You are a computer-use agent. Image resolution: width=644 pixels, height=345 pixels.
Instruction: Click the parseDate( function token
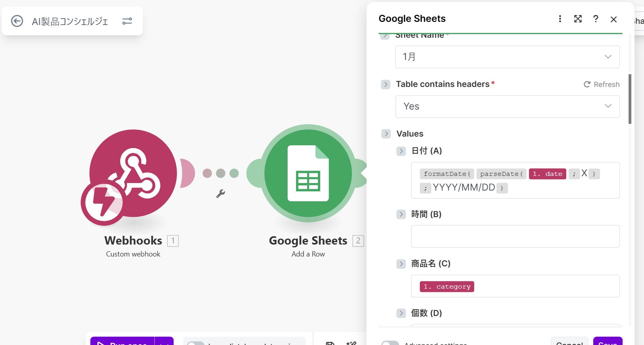pos(502,174)
